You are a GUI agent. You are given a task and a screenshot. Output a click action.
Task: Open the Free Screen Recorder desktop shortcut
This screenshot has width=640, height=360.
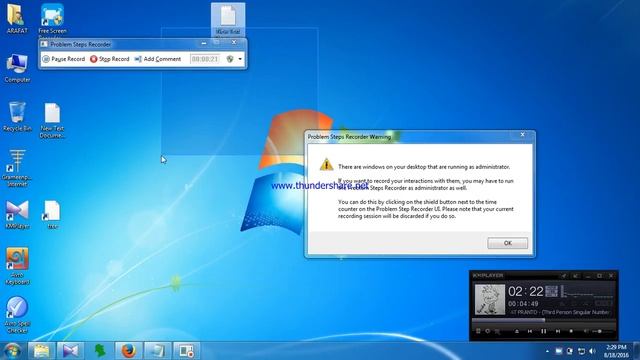[x=52, y=19]
